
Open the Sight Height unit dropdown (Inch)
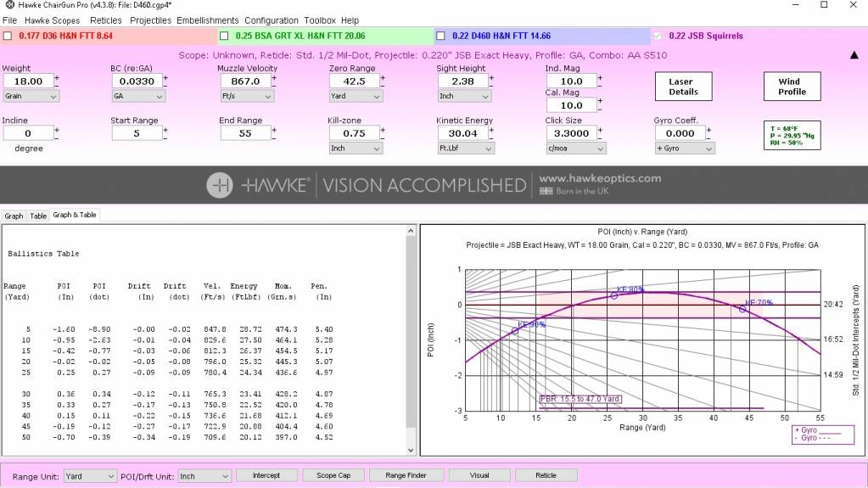pos(464,97)
